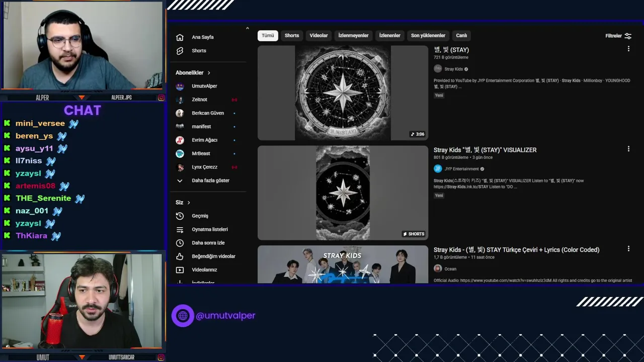Open Oynatma listeleri playlist icon
Image resolution: width=644 pixels, height=362 pixels.
(180, 229)
